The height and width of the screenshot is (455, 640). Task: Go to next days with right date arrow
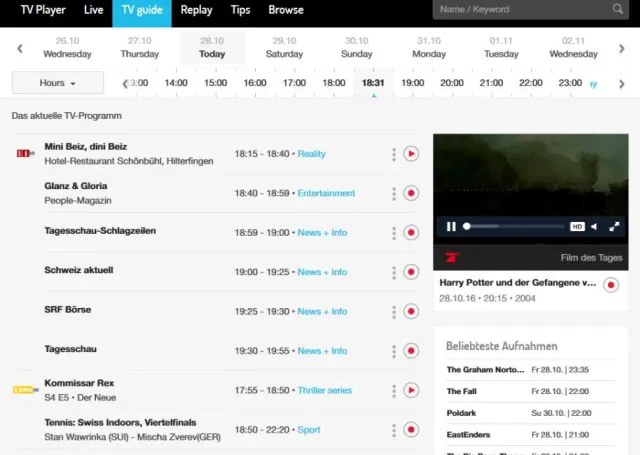click(x=622, y=49)
